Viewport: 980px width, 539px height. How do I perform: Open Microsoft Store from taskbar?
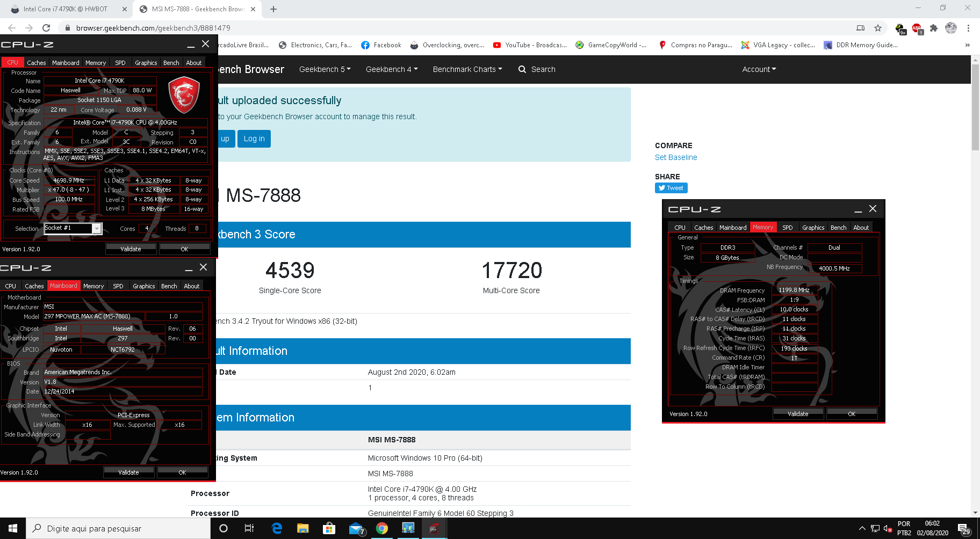pos(329,528)
